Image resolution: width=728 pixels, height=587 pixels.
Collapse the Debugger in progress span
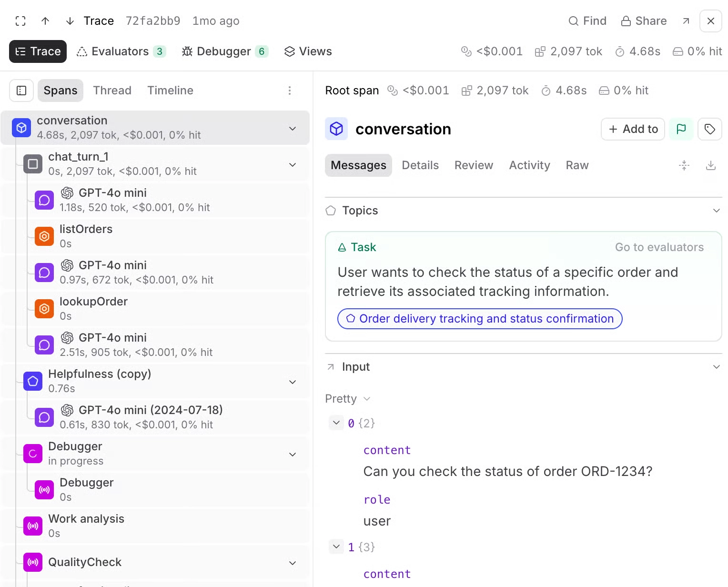tap(293, 454)
